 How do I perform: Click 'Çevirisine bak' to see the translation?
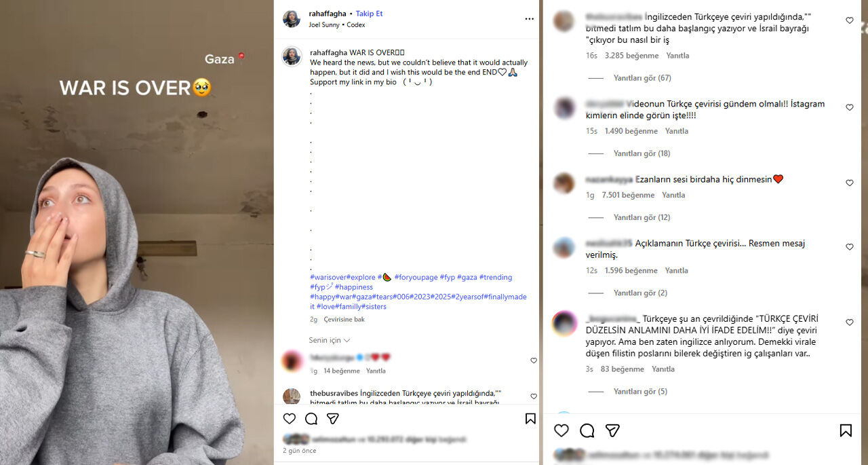click(344, 319)
